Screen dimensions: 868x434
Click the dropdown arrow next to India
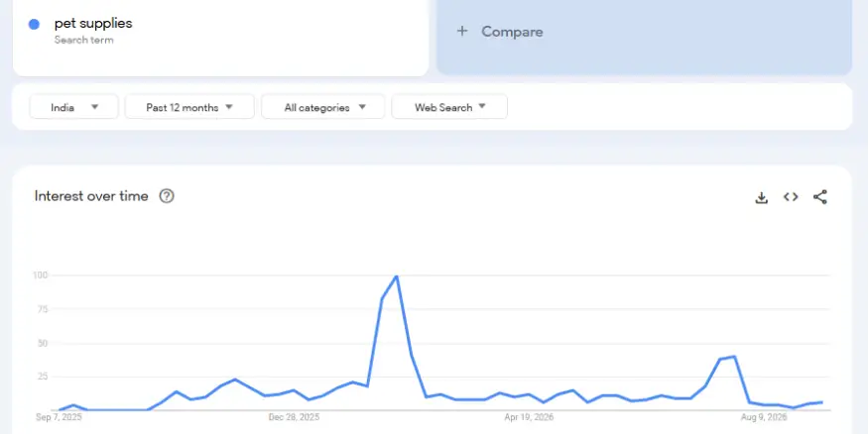coord(94,107)
